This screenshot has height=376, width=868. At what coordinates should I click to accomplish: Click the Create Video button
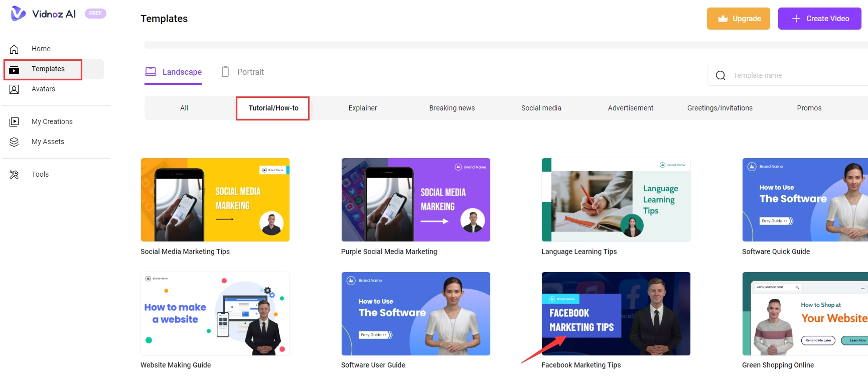(x=819, y=19)
